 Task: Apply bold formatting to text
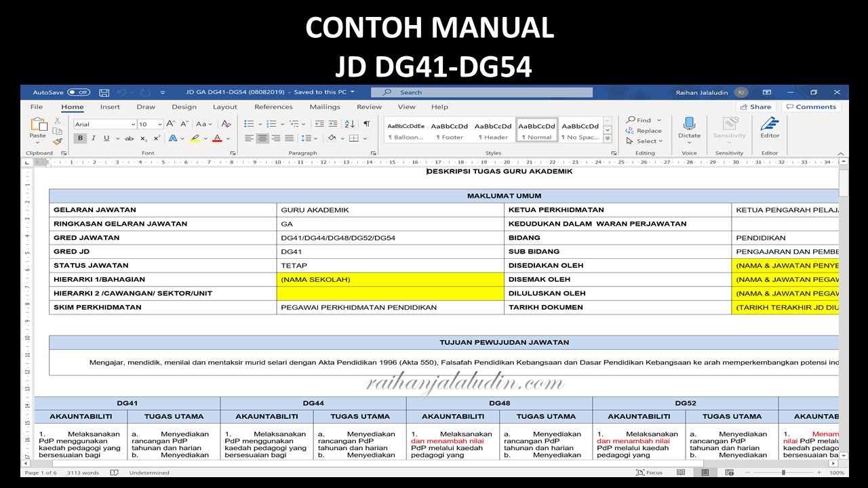80,138
